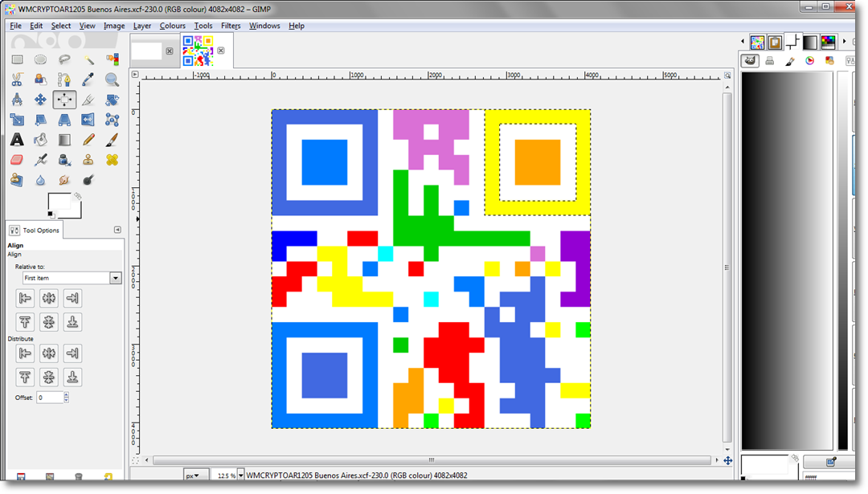Select the Fuzzy Select magic wand tool
The image size is (868, 494).
coord(88,59)
